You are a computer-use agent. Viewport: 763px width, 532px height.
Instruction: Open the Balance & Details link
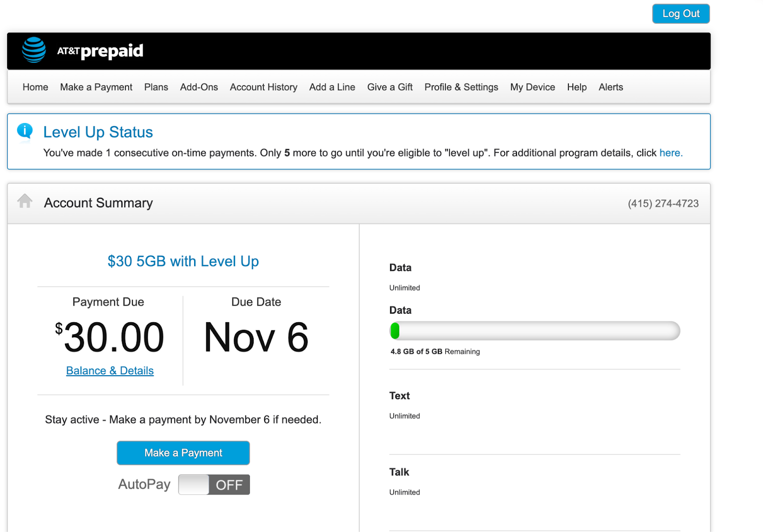[x=110, y=370]
